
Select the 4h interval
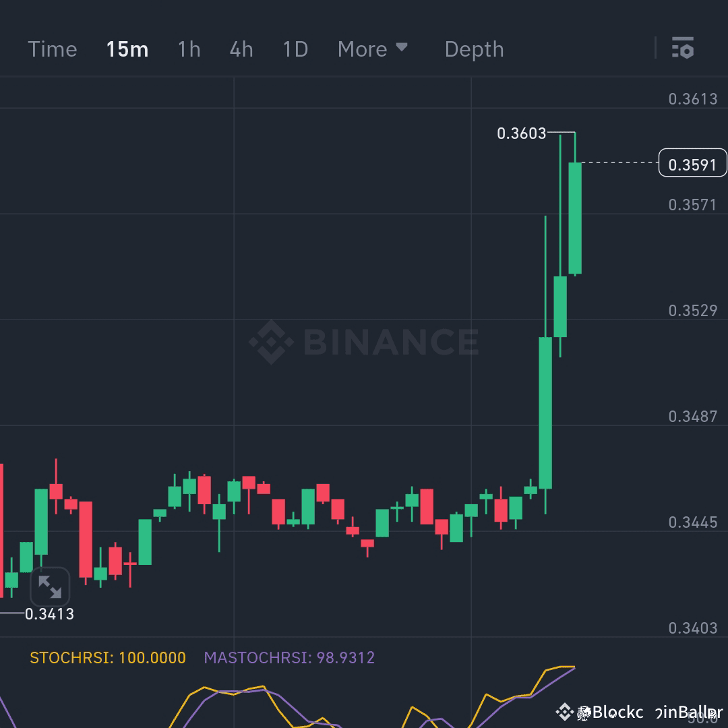[x=241, y=49]
